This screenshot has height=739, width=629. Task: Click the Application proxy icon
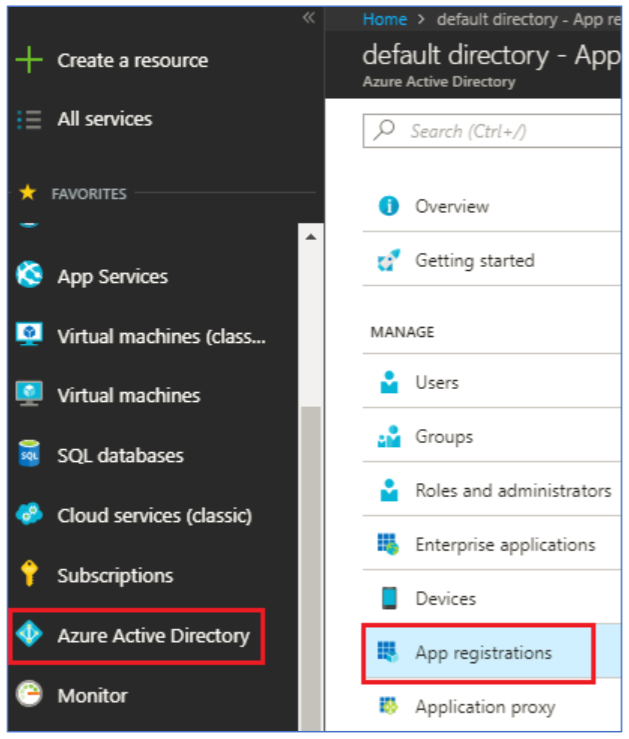click(x=389, y=706)
